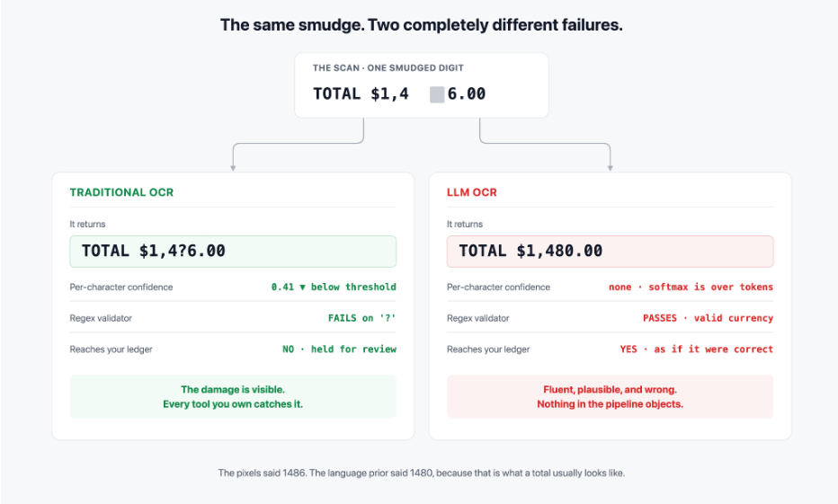
Task: Click the red TOTAL $1,480.00 output box
Action: coord(611,252)
